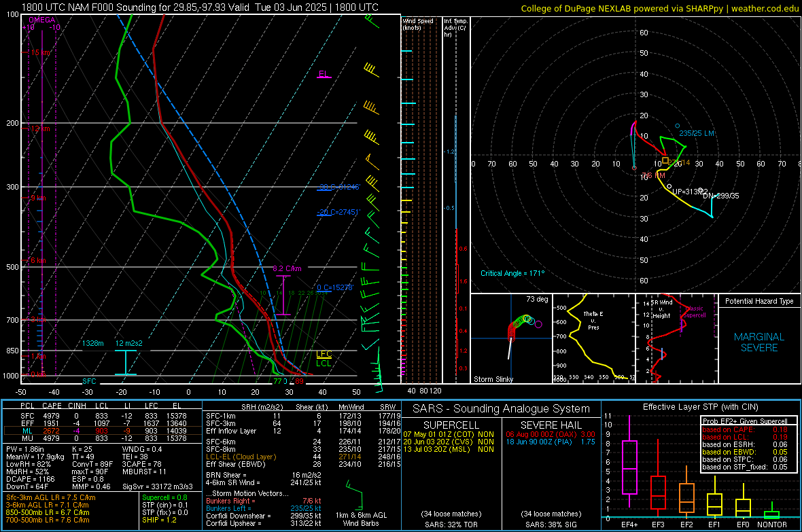Click the 'SR Wind v. Height' panel label

point(662,309)
